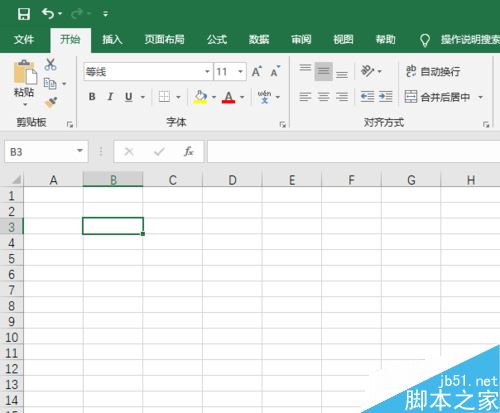Select the Format Painter brush icon

click(51, 102)
